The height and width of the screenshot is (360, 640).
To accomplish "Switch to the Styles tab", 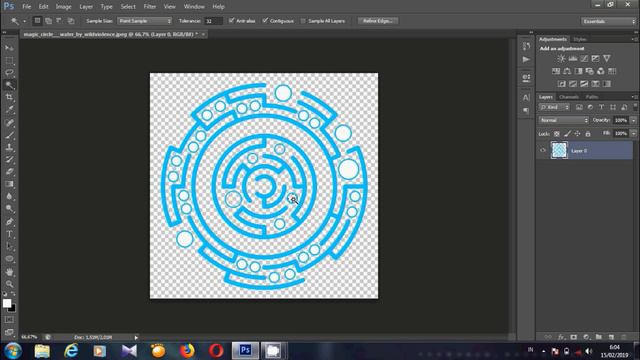I will tap(580, 40).
